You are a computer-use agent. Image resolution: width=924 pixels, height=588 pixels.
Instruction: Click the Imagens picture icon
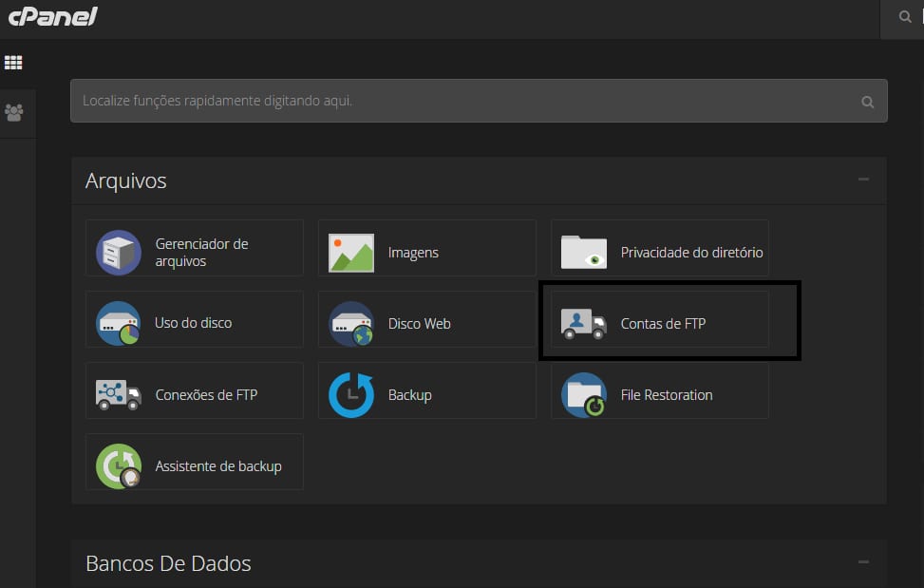(351, 253)
